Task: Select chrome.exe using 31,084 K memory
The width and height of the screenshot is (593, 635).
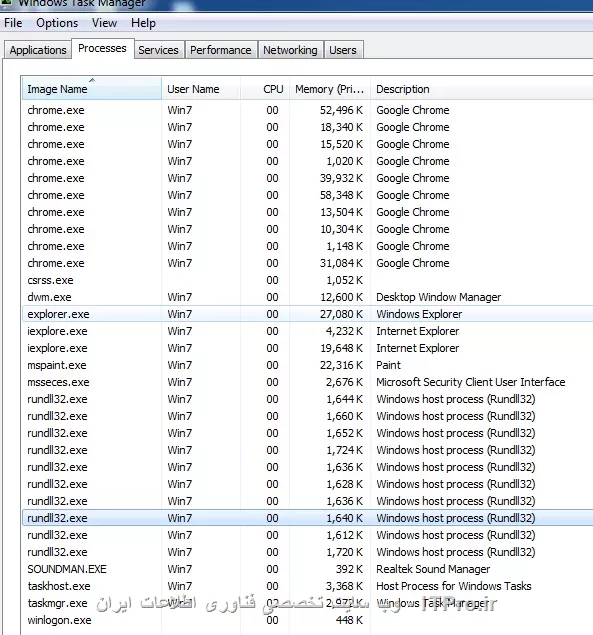Action: [x=308, y=263]
